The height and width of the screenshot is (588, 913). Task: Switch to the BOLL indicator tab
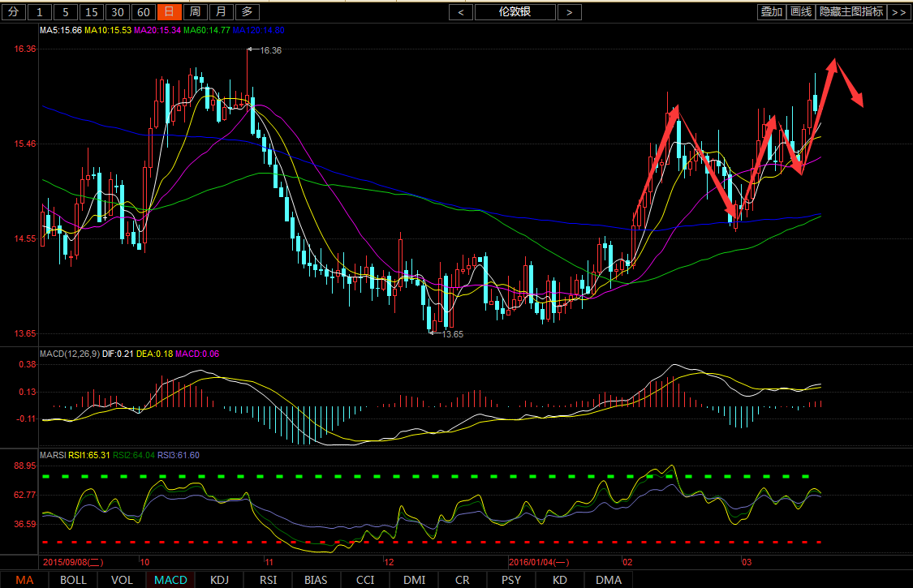click(73, 580)
